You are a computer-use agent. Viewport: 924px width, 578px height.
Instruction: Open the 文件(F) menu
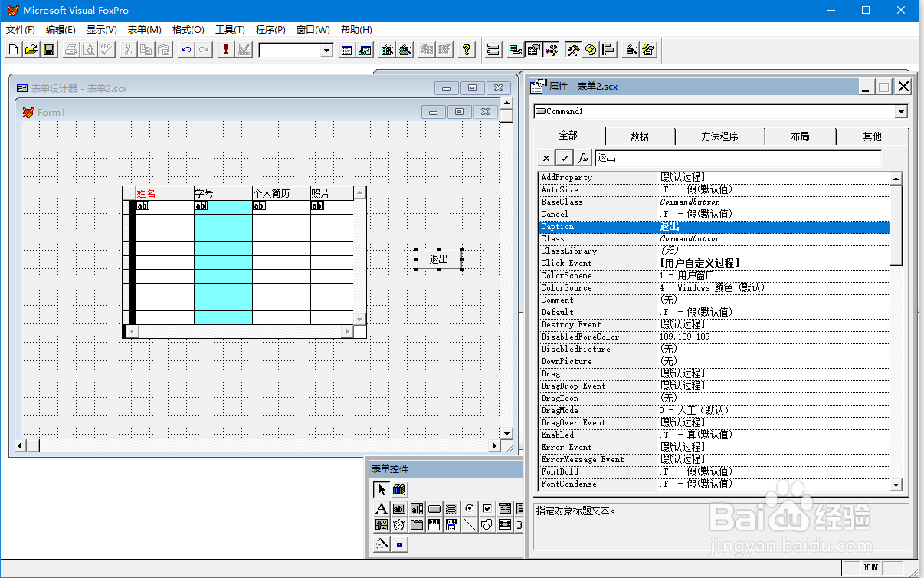tap(21, 30)
